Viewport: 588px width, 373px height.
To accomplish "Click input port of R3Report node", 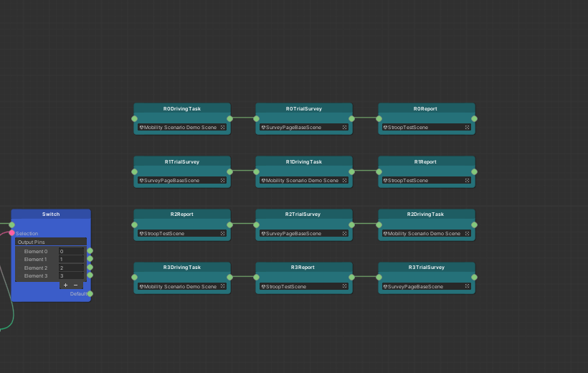I will click(256, 278).
